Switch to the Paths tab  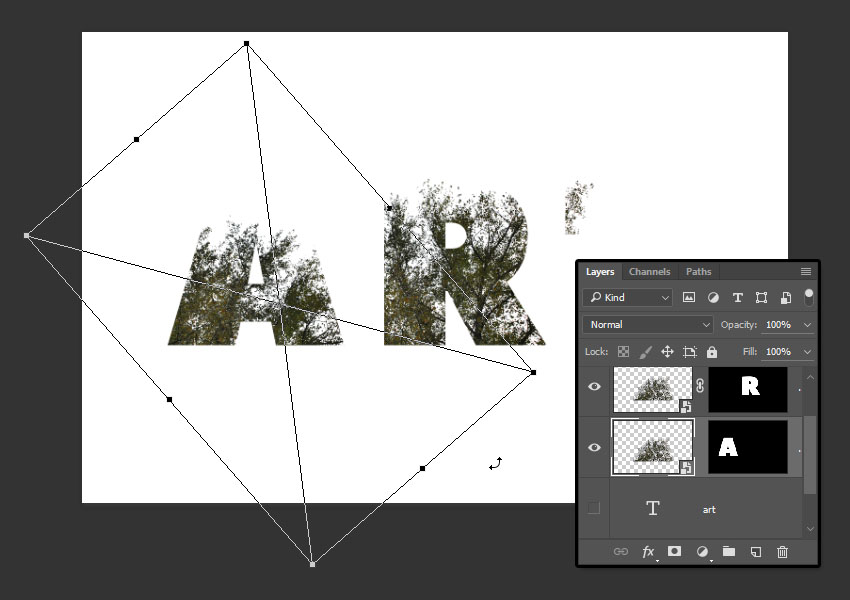[x=698, y=271]
